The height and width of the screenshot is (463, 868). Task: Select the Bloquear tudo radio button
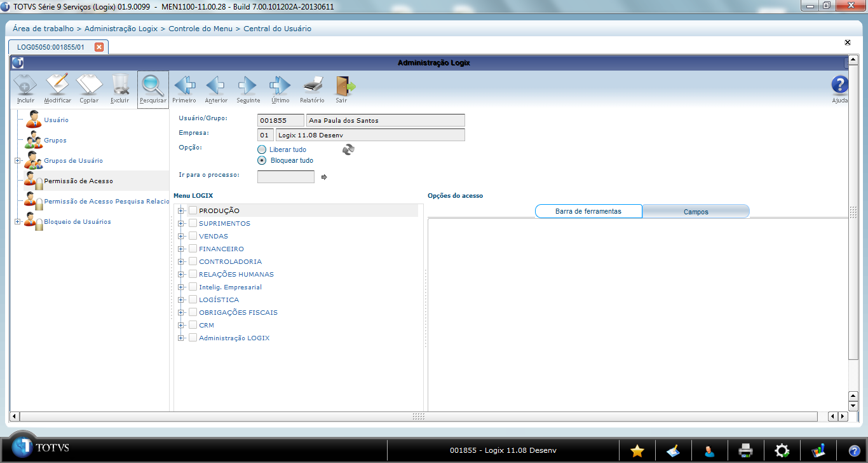click(262, 160)
